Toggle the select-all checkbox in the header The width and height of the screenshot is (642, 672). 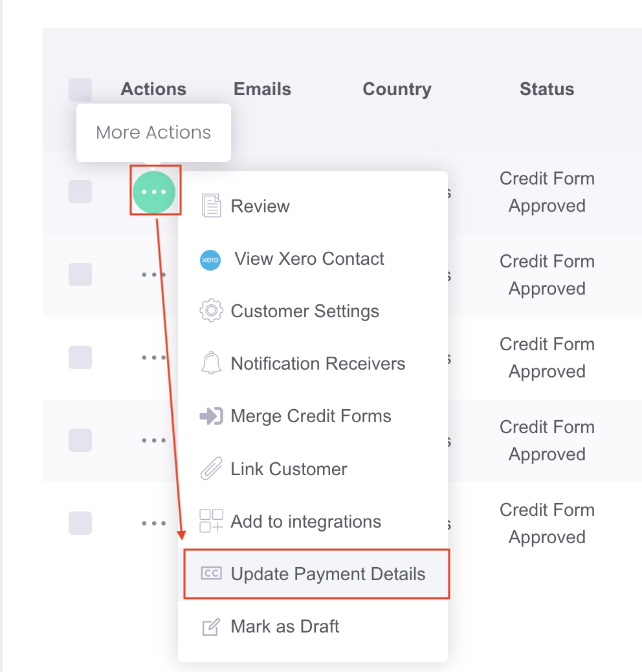80,90
